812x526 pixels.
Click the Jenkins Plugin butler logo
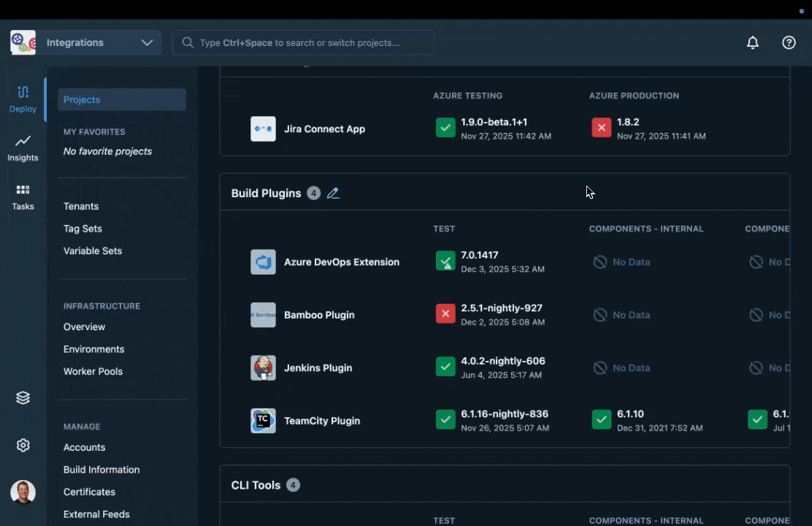point(263,367)
